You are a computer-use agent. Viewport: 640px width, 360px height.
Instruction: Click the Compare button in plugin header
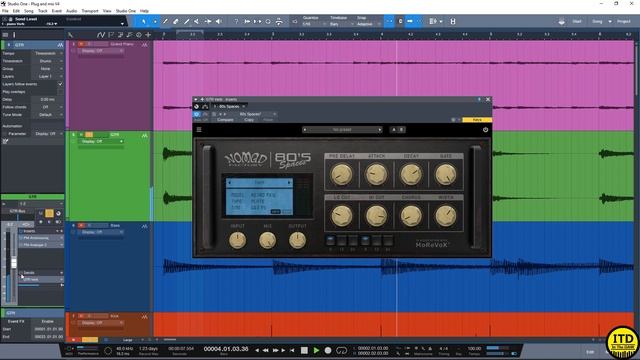pos(225,120)
